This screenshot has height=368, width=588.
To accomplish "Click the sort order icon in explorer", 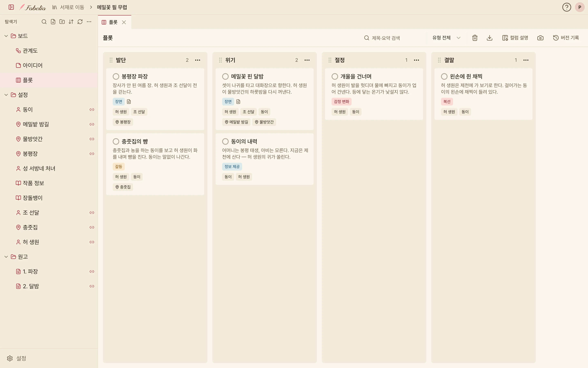I will 71,22.
